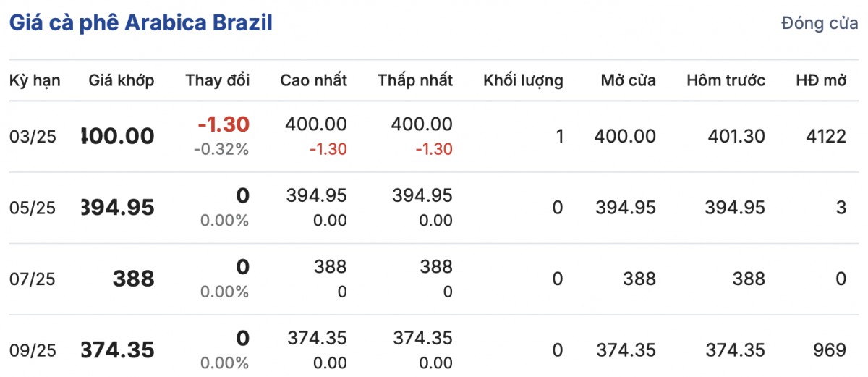
Task: Click the red -1.30 change value
Action: point(223,124)
